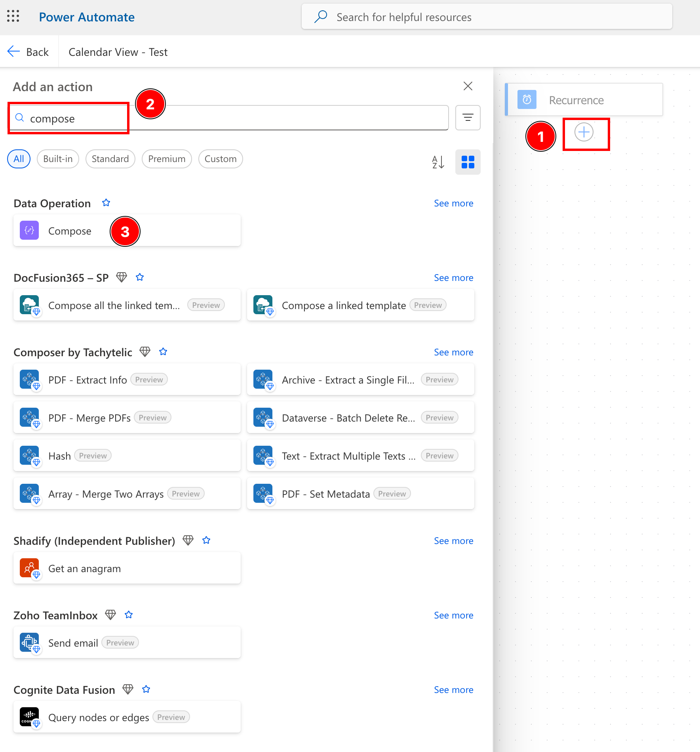
Task: Click the top search resources magnifier
Action: 320,17
